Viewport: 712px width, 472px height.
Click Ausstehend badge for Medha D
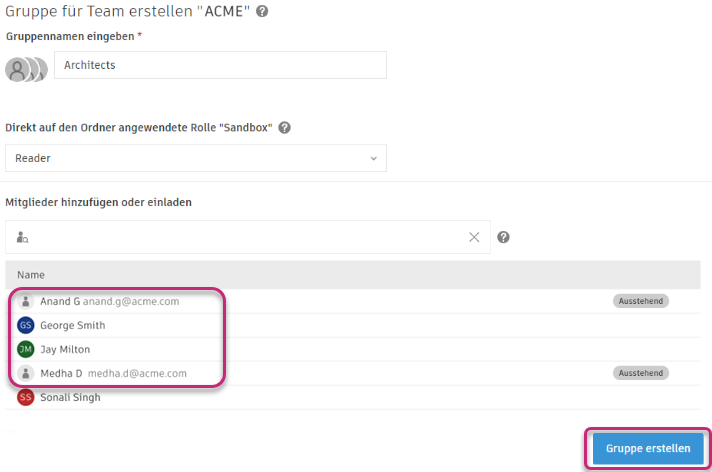click(640, 373)
